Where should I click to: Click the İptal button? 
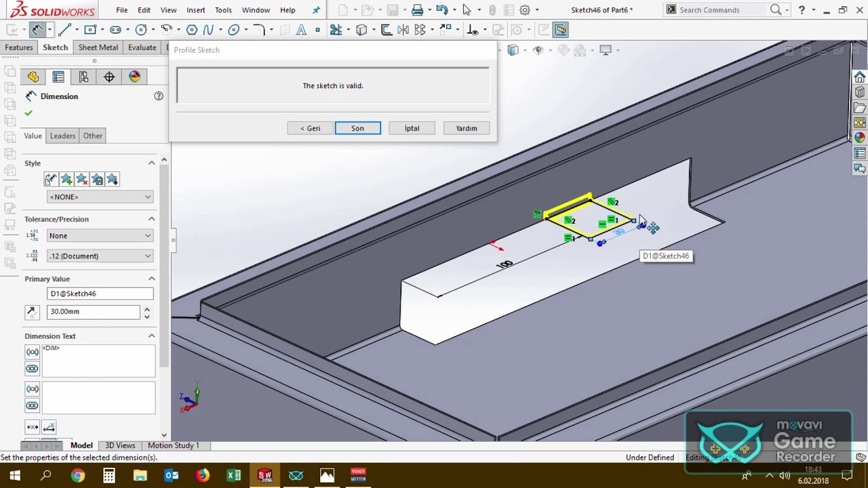[x=412, y=128]
